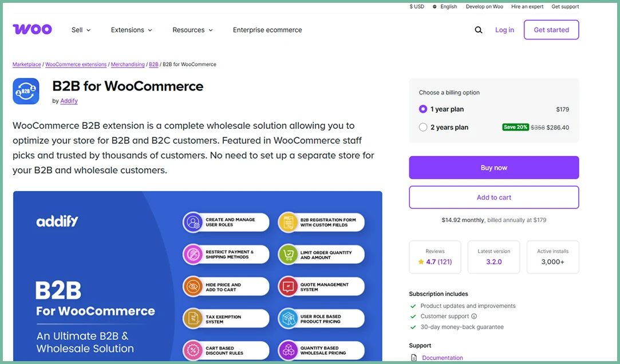Click the Buy now button
This screenshot has width=620, height=364.
coord(494,168)
